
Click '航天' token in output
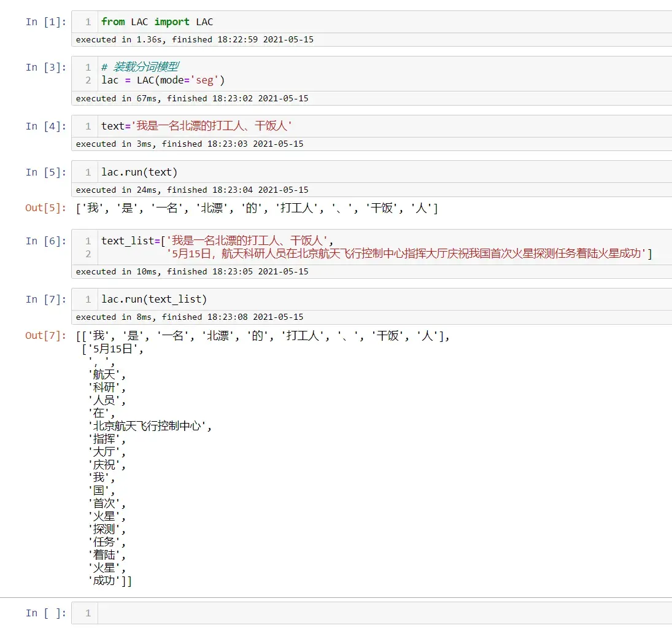(x=104, y=374)
